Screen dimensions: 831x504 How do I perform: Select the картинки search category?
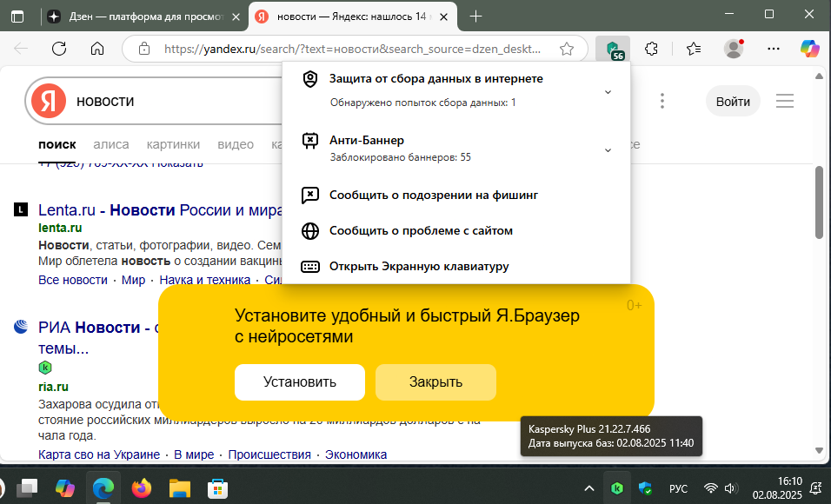[x=173, y=144]
